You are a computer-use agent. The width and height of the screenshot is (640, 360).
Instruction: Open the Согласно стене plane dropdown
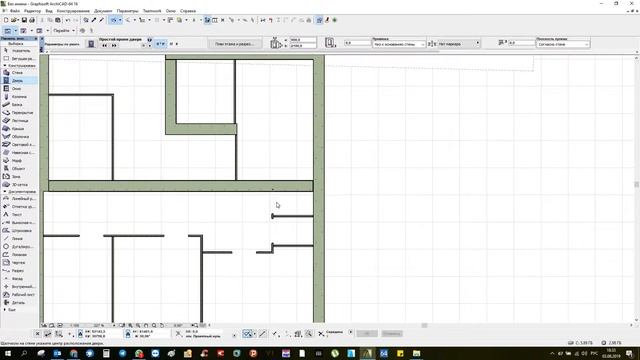tap(563, 44)
